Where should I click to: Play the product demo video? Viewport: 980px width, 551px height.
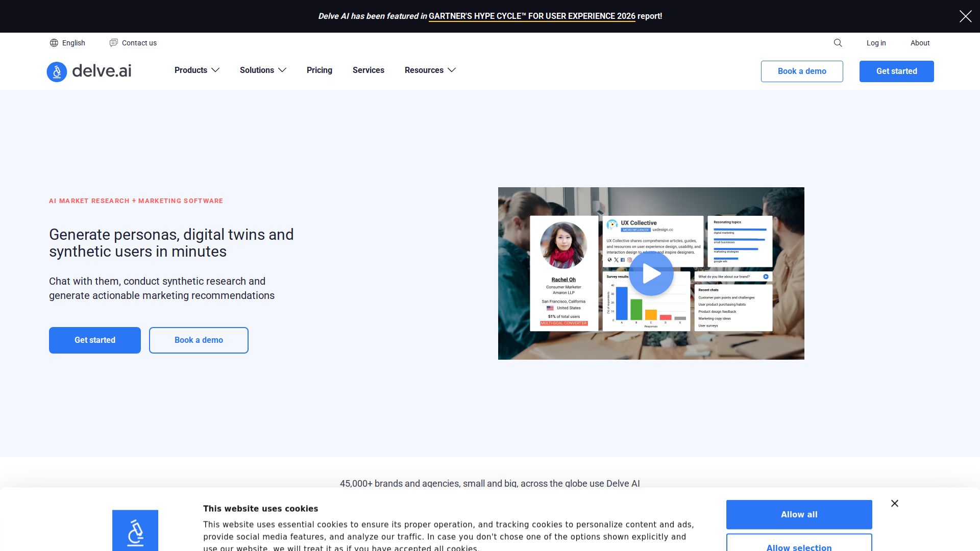651,273
